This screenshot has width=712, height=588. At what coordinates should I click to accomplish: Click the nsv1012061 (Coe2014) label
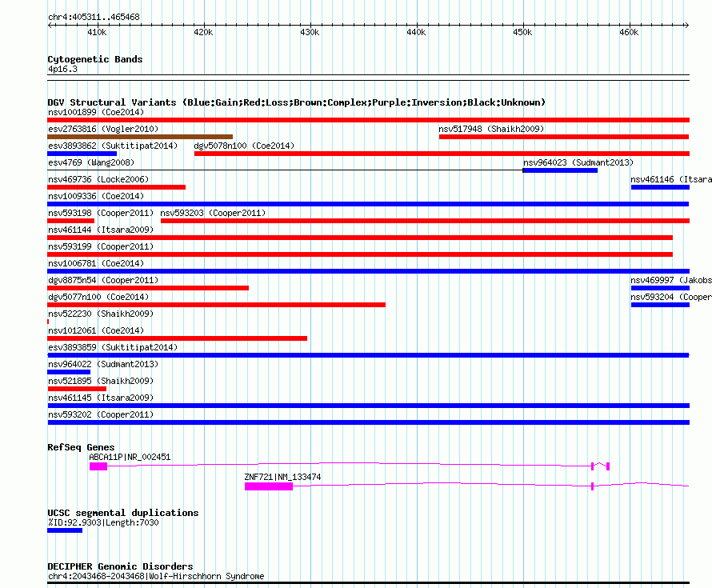coord(96,330)
